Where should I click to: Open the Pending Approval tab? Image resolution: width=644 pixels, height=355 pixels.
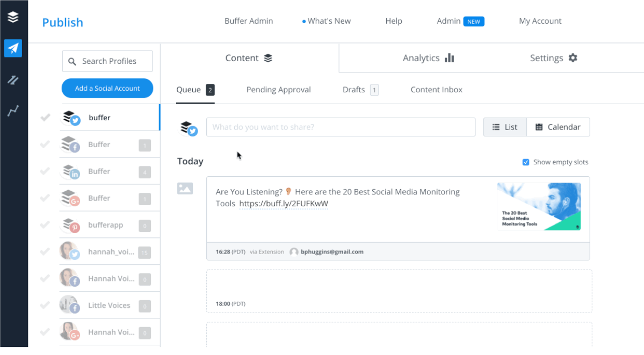[x=278, y=90]
